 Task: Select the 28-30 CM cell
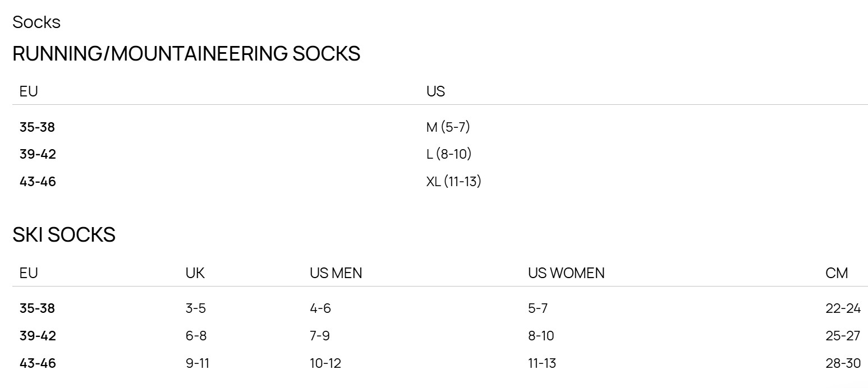843,363
